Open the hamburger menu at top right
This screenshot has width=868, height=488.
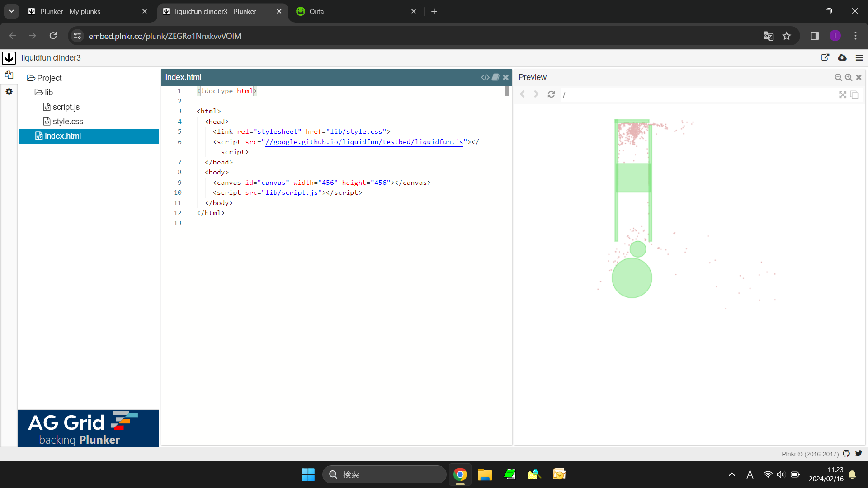[x=859, y=58]
